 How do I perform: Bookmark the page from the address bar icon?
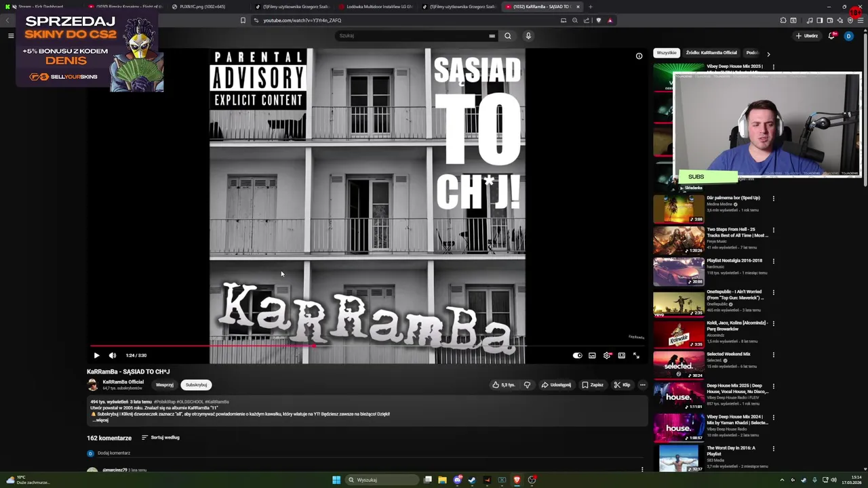(x=243, y=20)
